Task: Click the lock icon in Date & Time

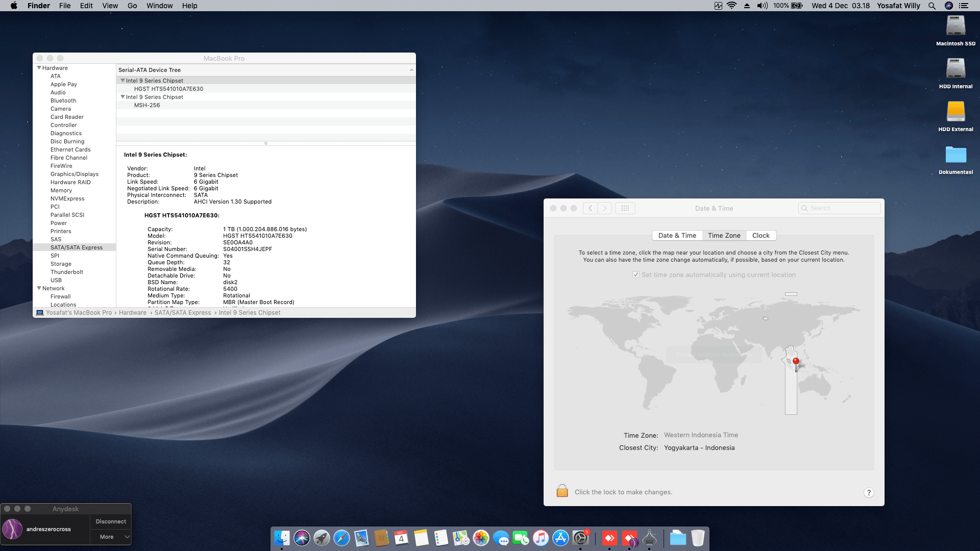Action: (x=562, y=491)
